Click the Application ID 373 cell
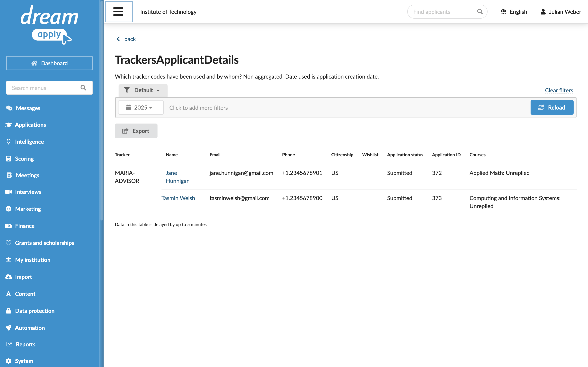 coord(437,198)
